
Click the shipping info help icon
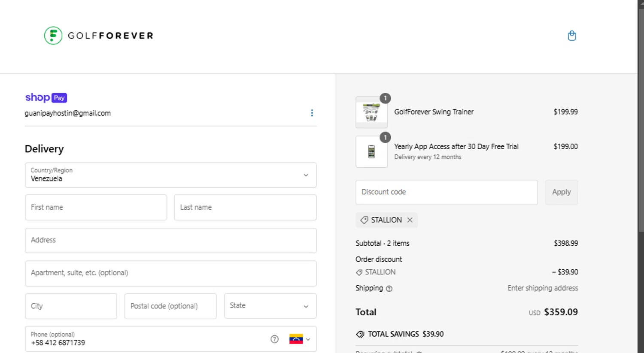tap(389, 289)
